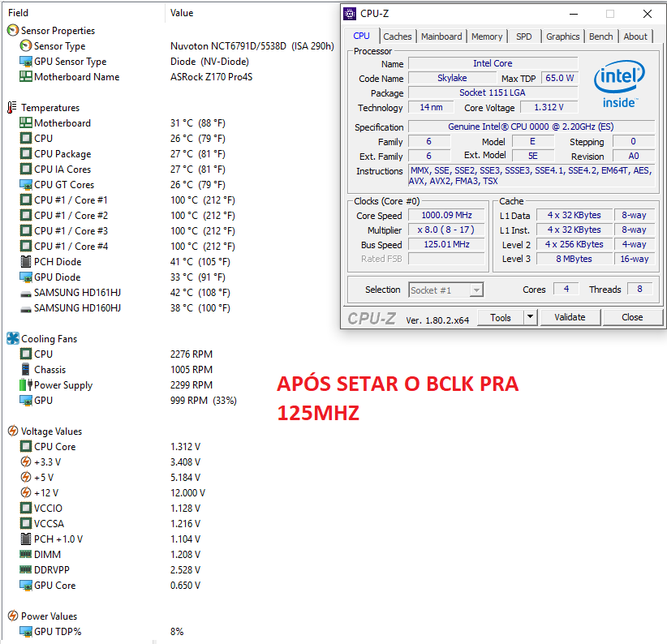
Task: Click the Motherboard temperature row icon
Action: point(26,122)
